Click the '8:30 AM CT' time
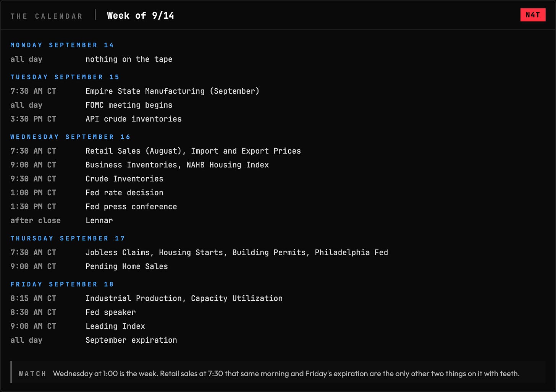 pyautogui.click(x=33, y=312)
